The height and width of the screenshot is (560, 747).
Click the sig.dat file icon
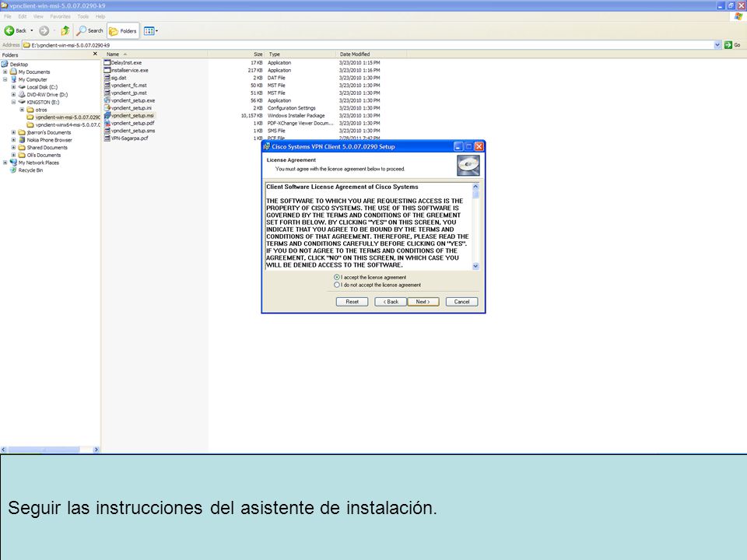point(107,78)
